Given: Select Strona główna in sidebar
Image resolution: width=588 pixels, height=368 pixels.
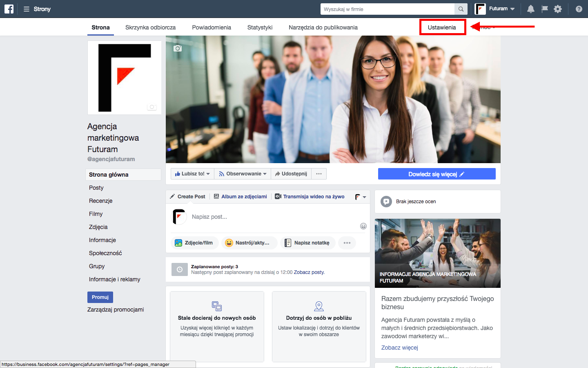Looking at the screenshot, I should [123, 175].
